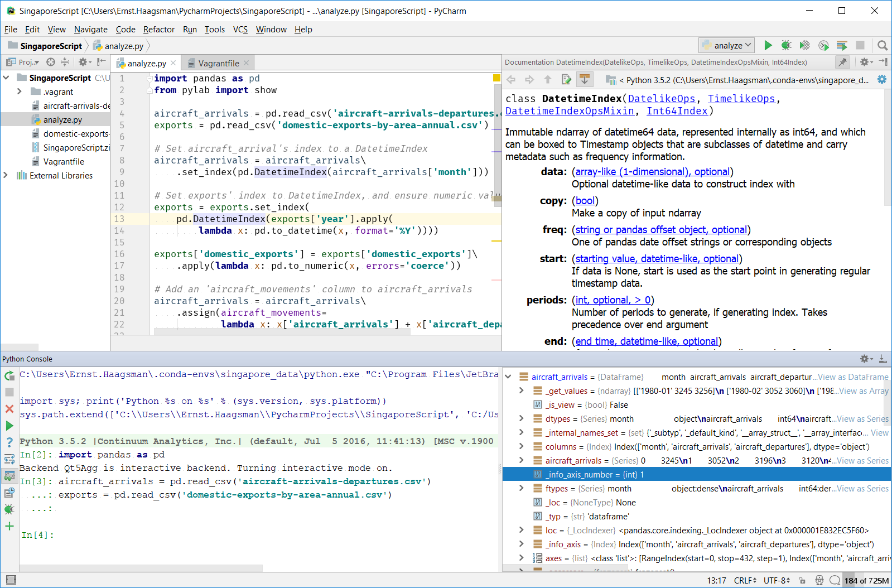Viewport: 892px width, 588px height.
Task: Expand the .vagrant folder
Action: [20, 91]
